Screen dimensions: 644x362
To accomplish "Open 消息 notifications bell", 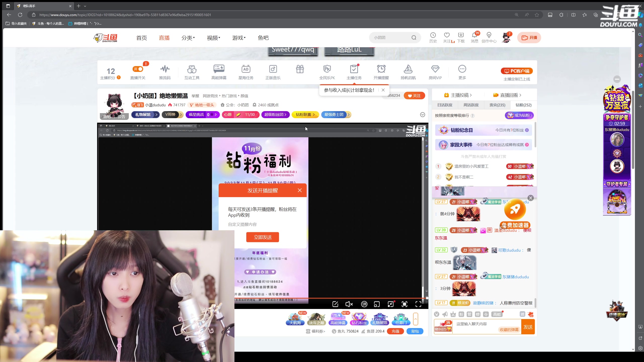I will pyautogui.click(x=474, y=37).
